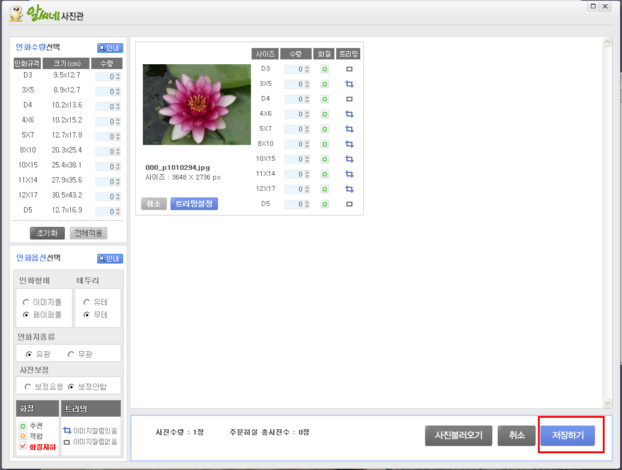
Task: Click the 전체적용 apply-all button
Action: point(88,233)
